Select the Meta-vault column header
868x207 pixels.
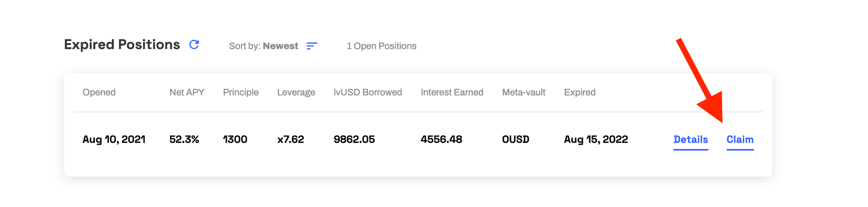(523, 92)
